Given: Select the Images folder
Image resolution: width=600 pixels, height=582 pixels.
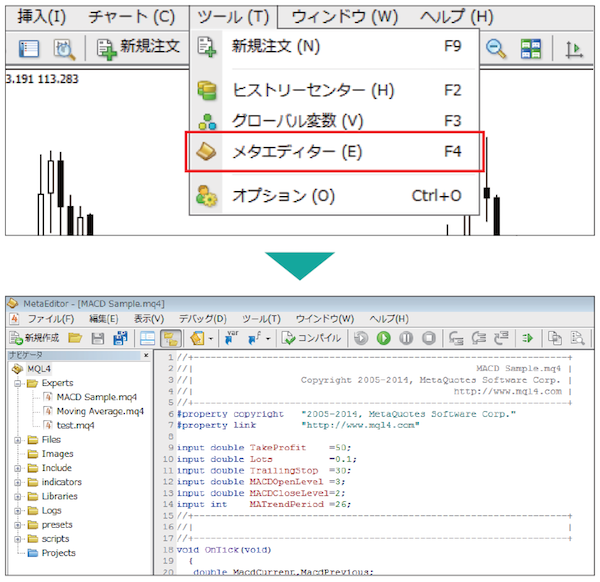Looking at the screenshot, I should pyautogui.click(x=57, y=454).
